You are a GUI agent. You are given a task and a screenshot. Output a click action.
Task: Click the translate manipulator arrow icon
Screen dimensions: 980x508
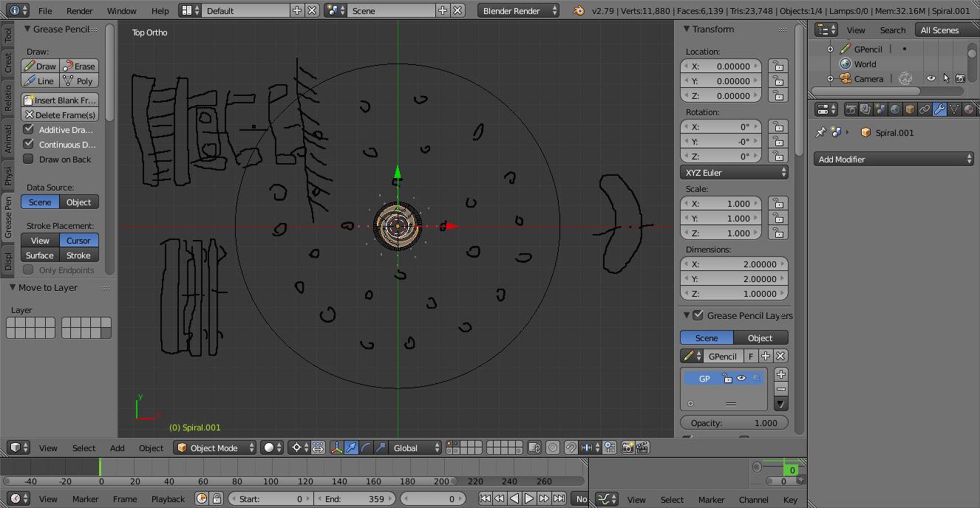(x=352, y=447)
